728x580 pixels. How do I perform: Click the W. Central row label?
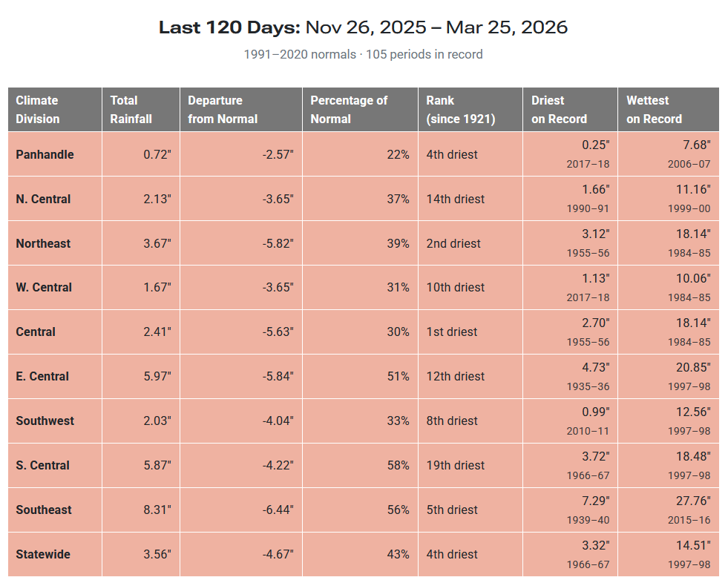pos(44,287)
